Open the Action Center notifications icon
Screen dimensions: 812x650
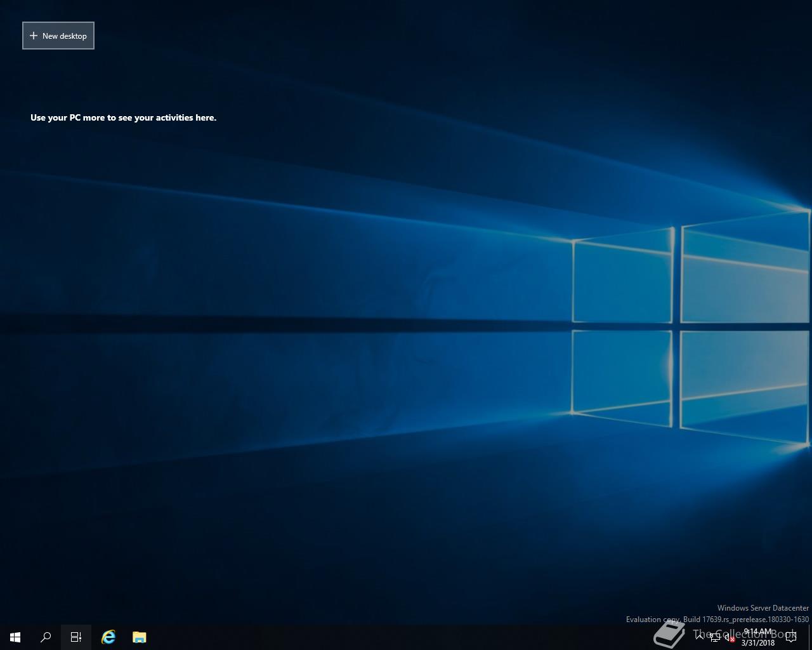coord(791,637)
